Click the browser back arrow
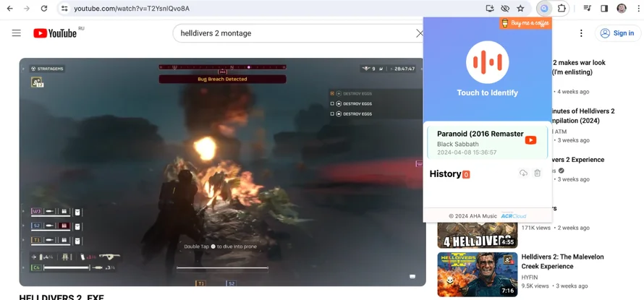The image size is (644, 300). [10, 8]
